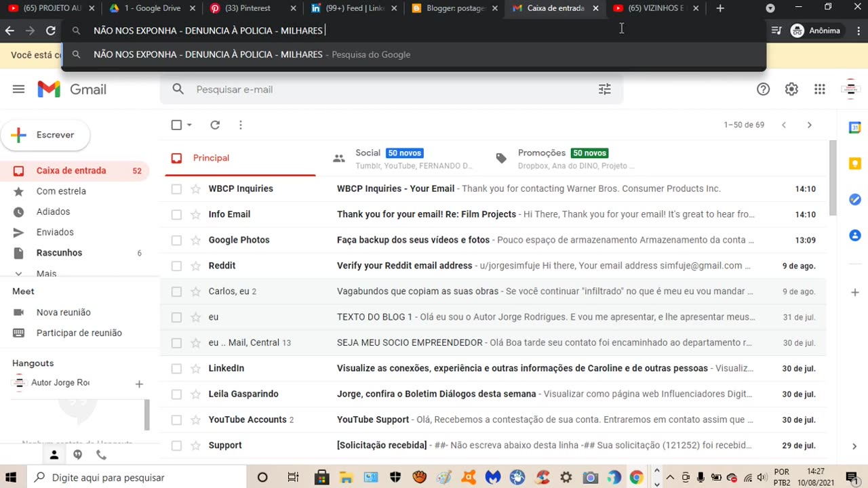This screenshot has height=488, width=868.
Task: Switch to Hangouts phone calls icon
Action: [x=101, y=455]
